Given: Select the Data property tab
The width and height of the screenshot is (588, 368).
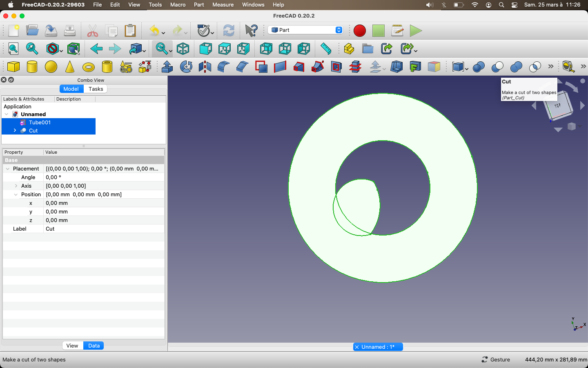Looking at the screenshot, I should click(x=94, y=346).
